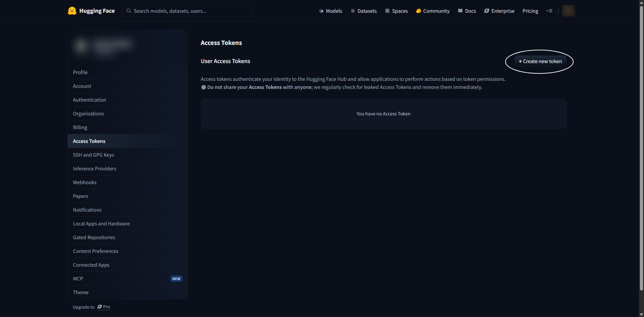Screen dimensions: 644x317
Task: Create a new access token
Action: tap(540, 61)
